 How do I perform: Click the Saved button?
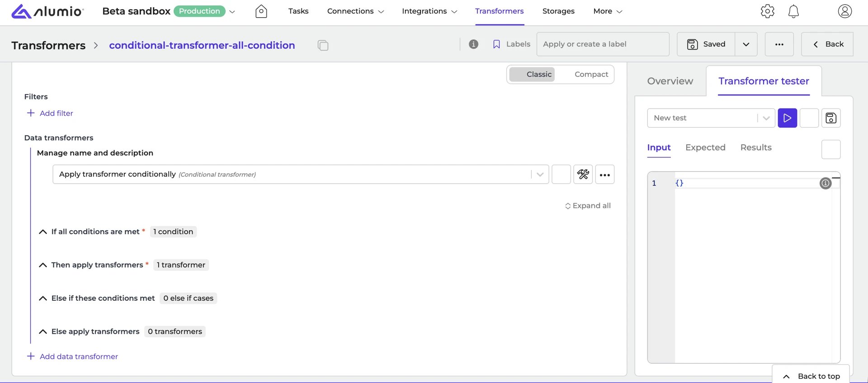coord(706,44)
